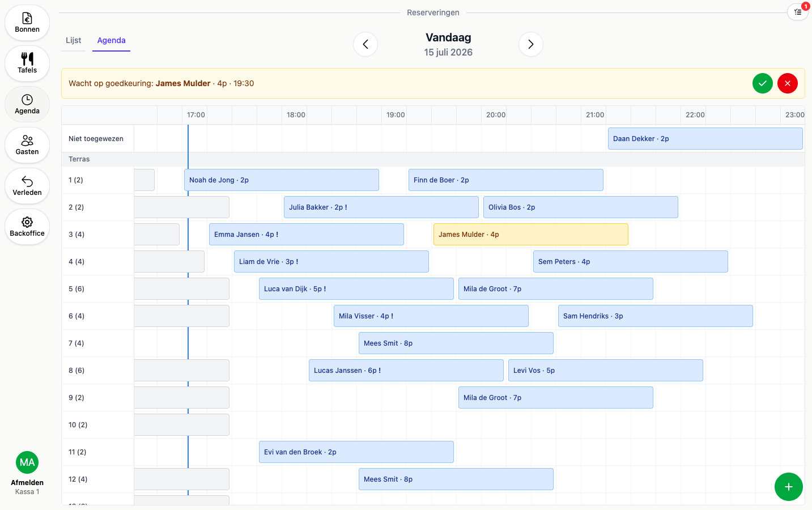This screenshot has width=812, height=510.
Task: Switch to the Lijst tab
Action: pyautogui.click(x=73, y=40)
